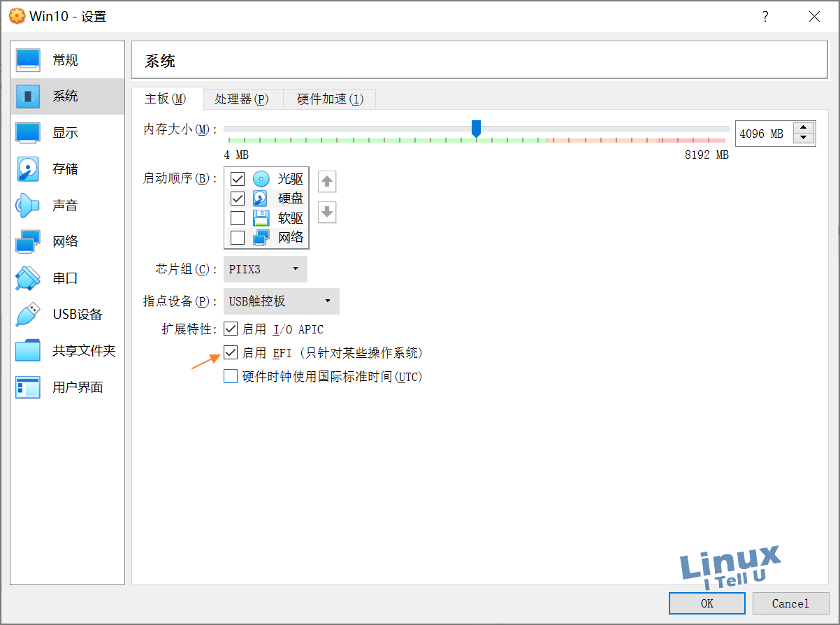Image resolution: width=840 pixels, height=625 pixels.
Task: Select the 声音 label in sidebar
Action: 66,206
